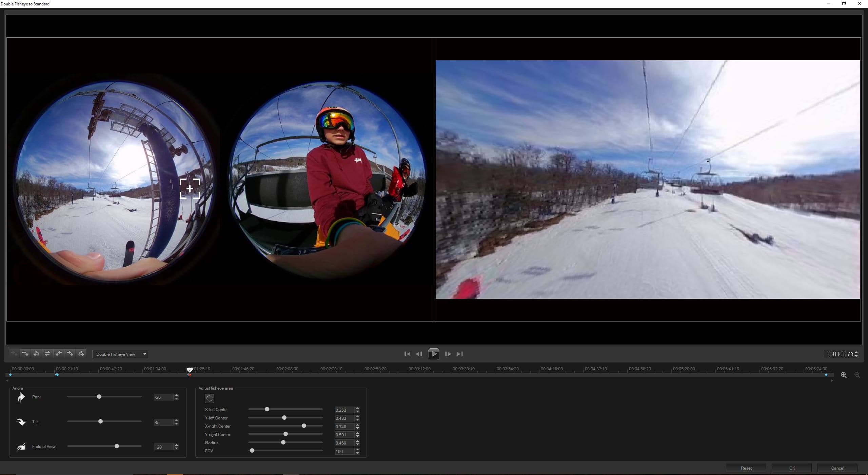Click the Field of View slider handle
This screenshot has height=475, width=868.
tap(117, 446)
